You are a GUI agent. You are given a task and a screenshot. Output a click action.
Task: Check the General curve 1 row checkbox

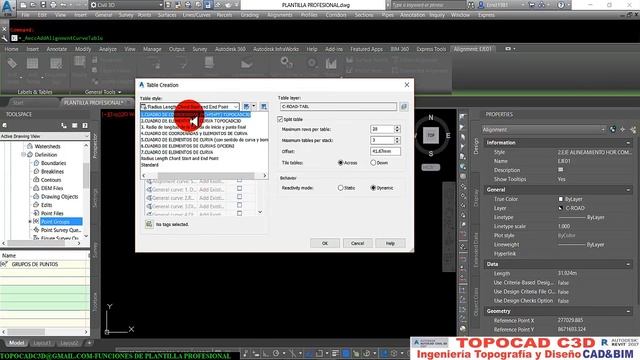239,189
